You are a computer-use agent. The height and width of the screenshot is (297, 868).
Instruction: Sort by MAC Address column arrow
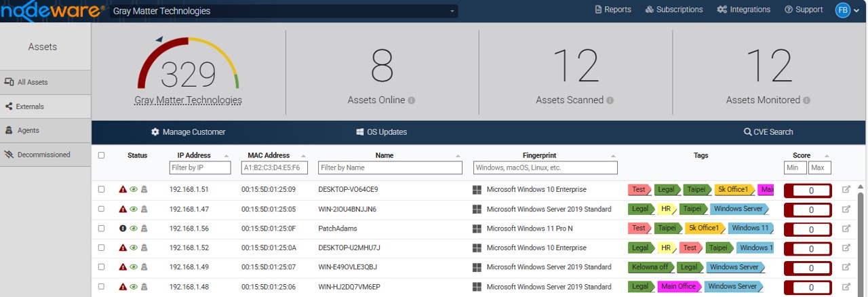click(304, 156)
